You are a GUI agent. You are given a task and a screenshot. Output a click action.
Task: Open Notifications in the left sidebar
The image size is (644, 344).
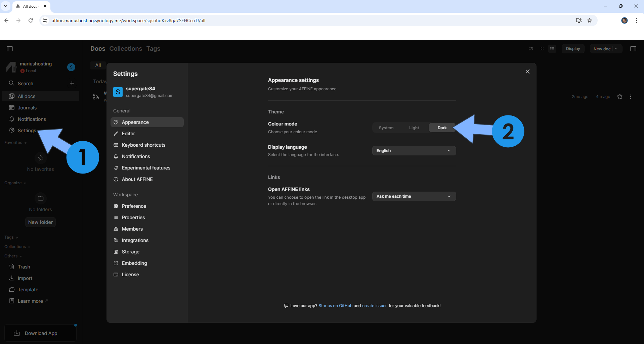point(40,119)
